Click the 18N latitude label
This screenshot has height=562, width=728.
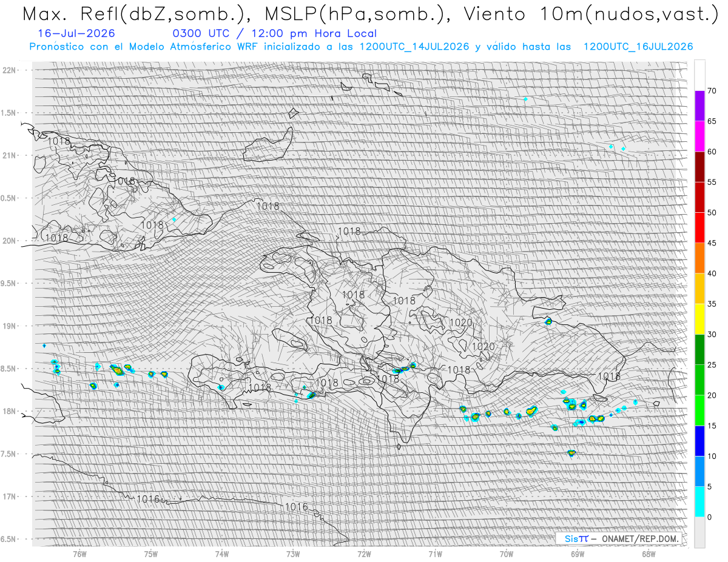pos(9,411)
